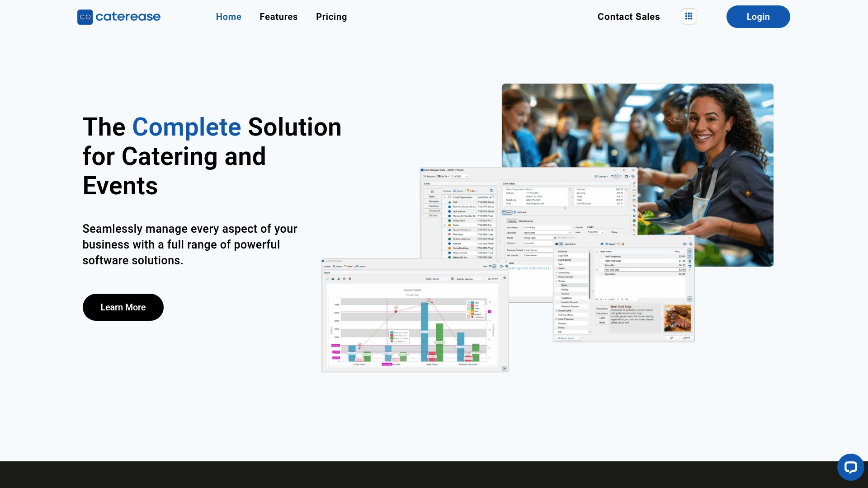This screenshot has width=868, height=488.
Task: Click the Login button in the header
Action: pos(758,17)
